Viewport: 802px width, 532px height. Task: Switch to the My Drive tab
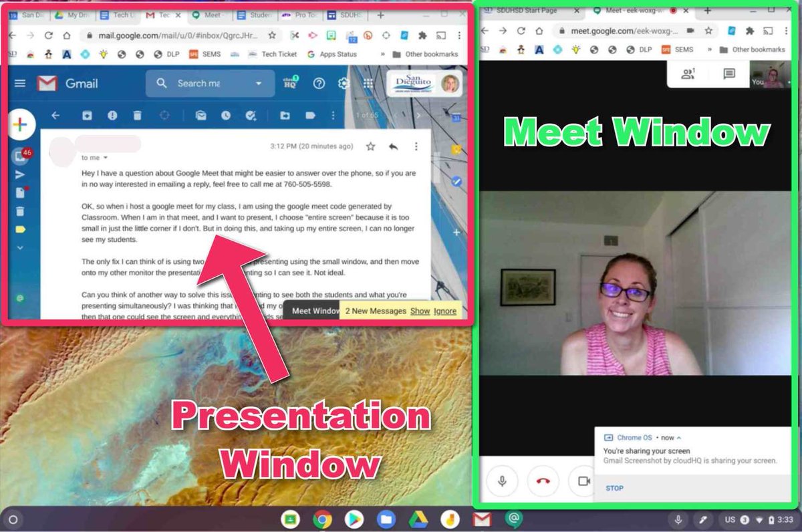71,15
